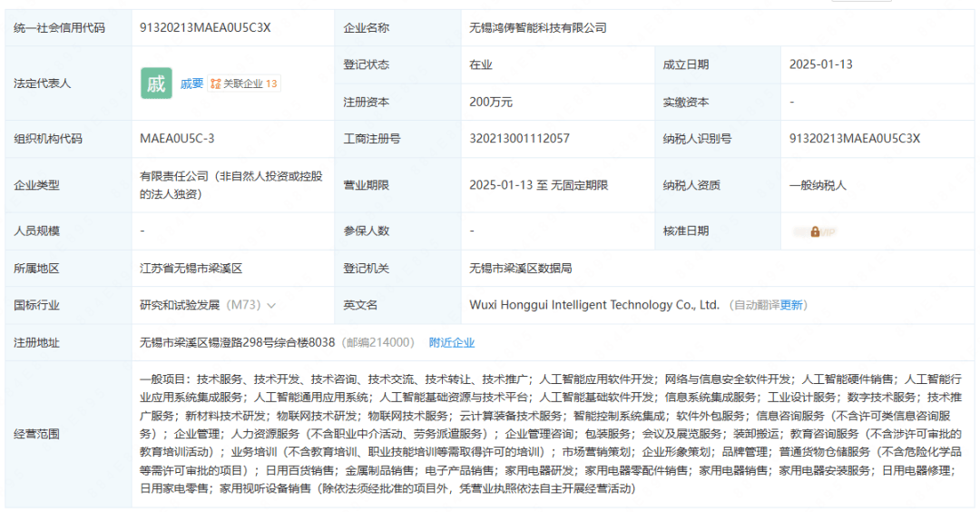980x512 pixels.
Task: Click the business scope description text
Action: [x=551, y=434]
